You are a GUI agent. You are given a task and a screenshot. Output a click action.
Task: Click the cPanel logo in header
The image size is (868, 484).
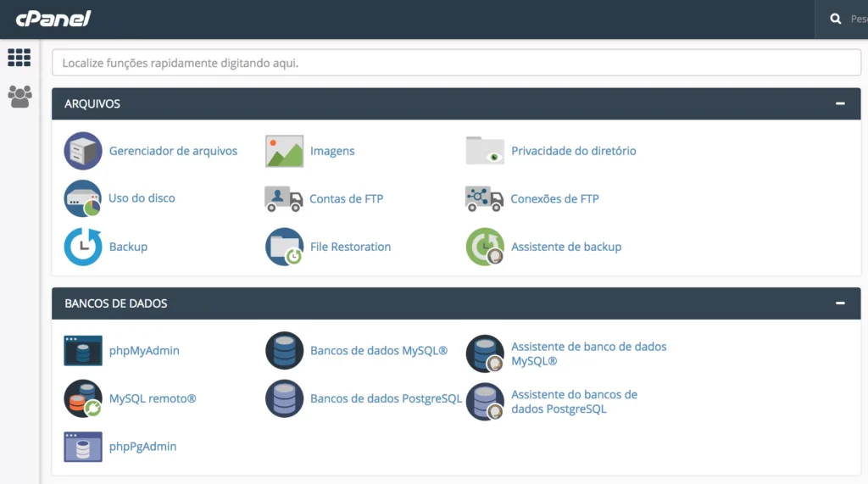pyautogui.click(x=53, y=19)
